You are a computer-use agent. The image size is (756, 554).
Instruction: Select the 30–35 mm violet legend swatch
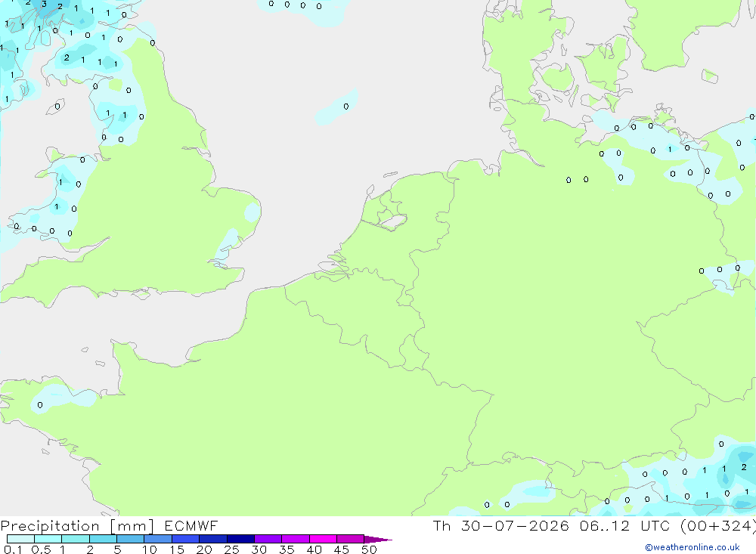(x=268, y=539)
